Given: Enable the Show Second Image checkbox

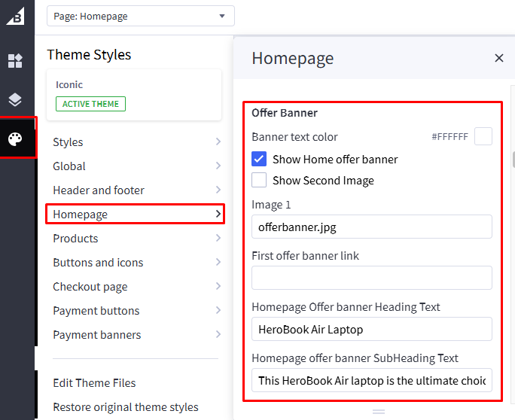Looking at the screenshot, I should (x=259, y=180).
